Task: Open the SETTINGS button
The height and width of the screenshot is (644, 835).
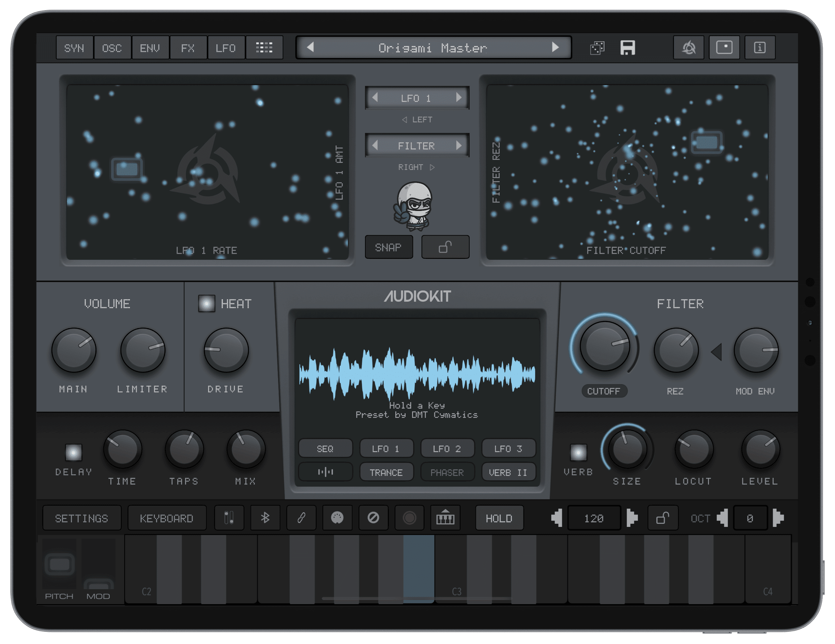Action: tap(82, 518)
